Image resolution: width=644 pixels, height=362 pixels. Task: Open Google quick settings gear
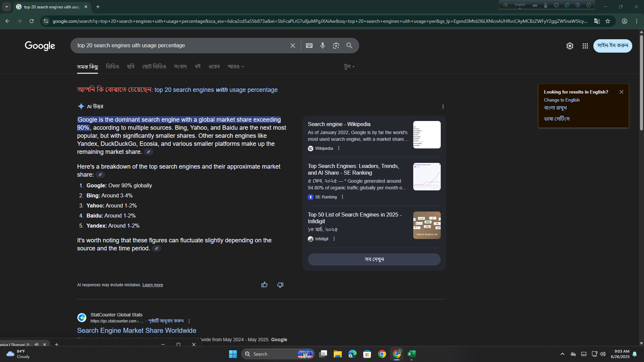pos(570,46)
